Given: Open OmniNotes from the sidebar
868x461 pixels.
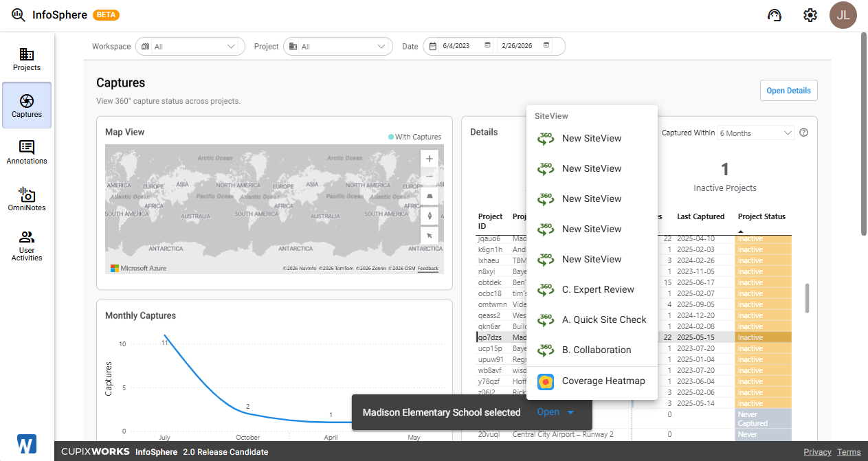Looking at the screenshot, I should click(x=27, y=199).
